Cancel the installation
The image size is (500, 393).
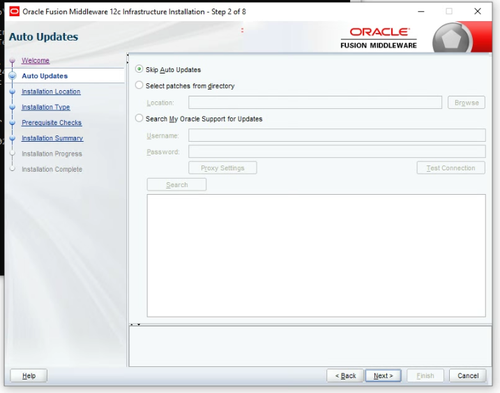pos(468,376)
